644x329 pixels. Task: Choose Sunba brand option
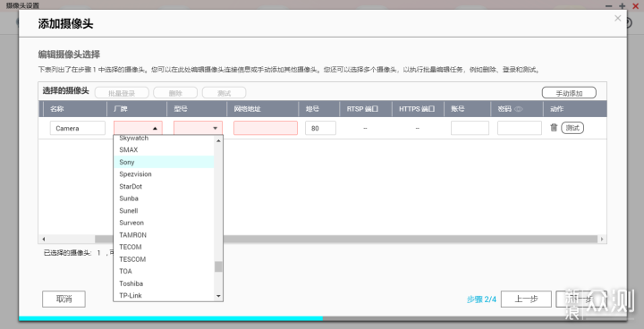pos(164,198)
